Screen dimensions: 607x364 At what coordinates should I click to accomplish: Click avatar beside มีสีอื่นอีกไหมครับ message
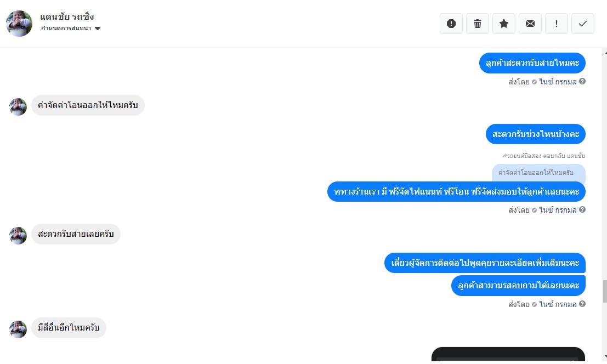pyautogui.click(x=18, y=329)
